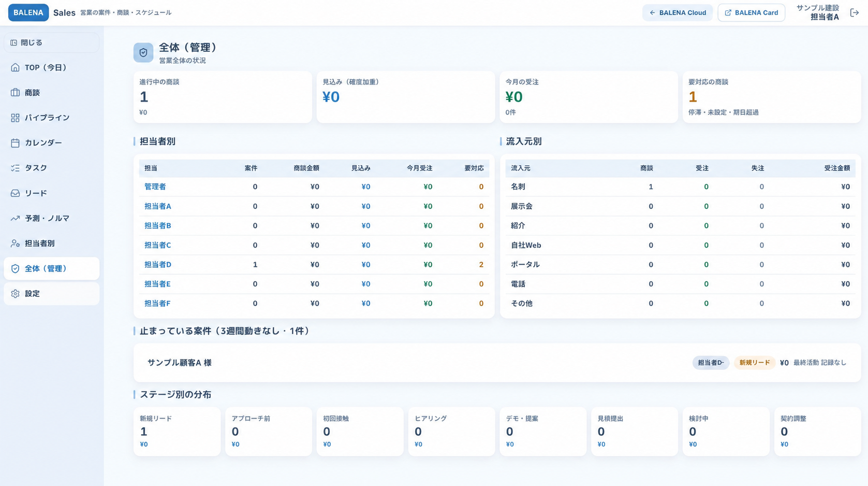Select the 要対応の商談 summary card
This screenshot has height=486, width=868.
[x=772, y=97]
